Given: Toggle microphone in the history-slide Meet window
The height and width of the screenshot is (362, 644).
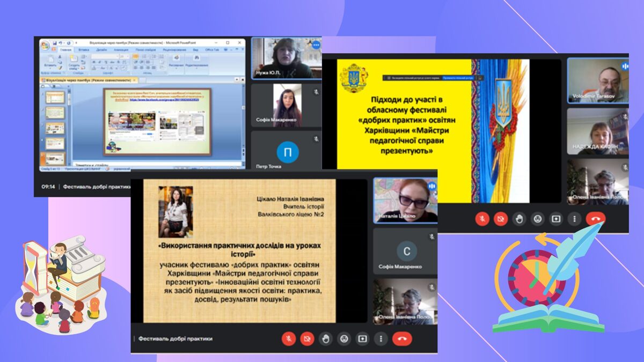Looking at the screenshot, I should click(x=289, y=338).
